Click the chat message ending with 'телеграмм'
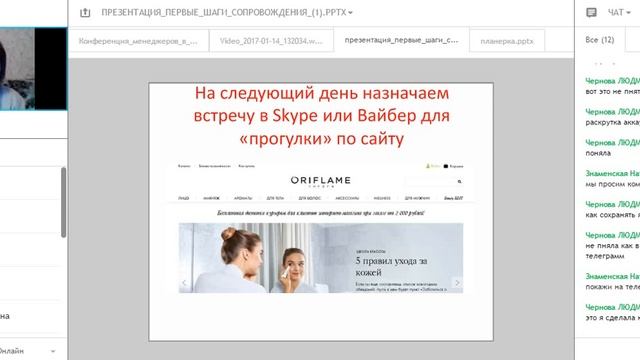 point(613,251)
